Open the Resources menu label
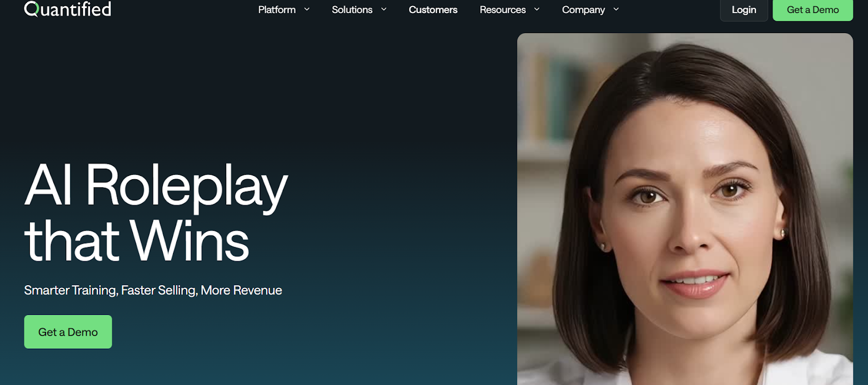Screen dimensions: 868x385 click(502, 10)
